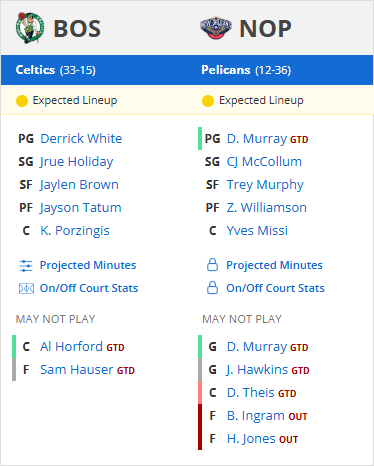Click the Celtics Projected Minutes sliders icon
Viewport: 374px width, 466px height.
click(x=26, y=266)
